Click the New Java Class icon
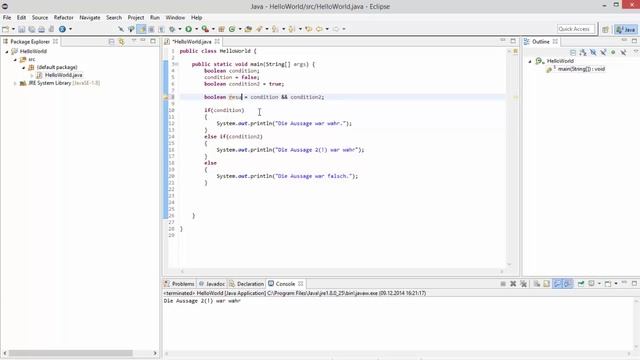Image resolution: width=640 pixels, height=360 pixels. point(232,29)
